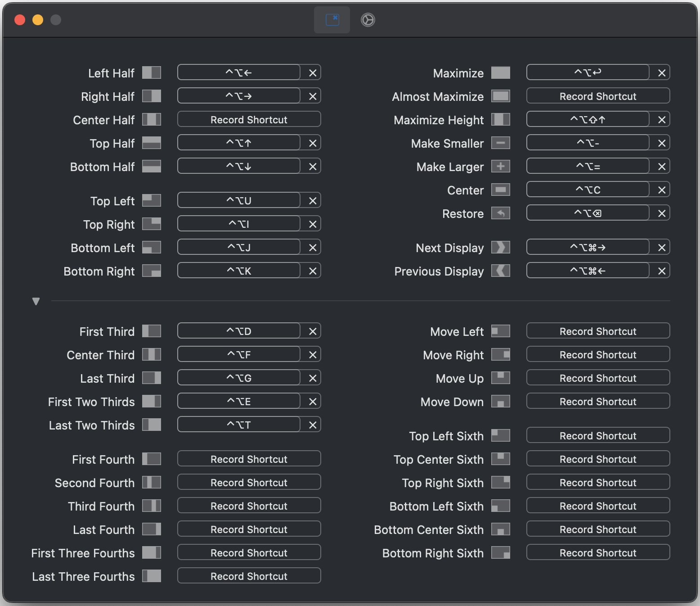Open the keyboard shortcuts tab in toolbar
This screenshot has height=606, width=700.
pyautogui.click(x=332, y=20)
